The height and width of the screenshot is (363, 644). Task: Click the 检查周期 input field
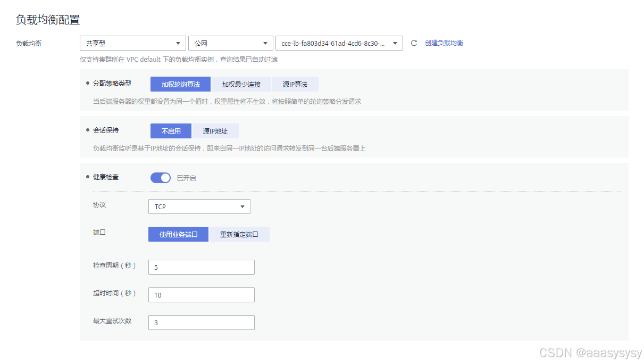(202, 267)
